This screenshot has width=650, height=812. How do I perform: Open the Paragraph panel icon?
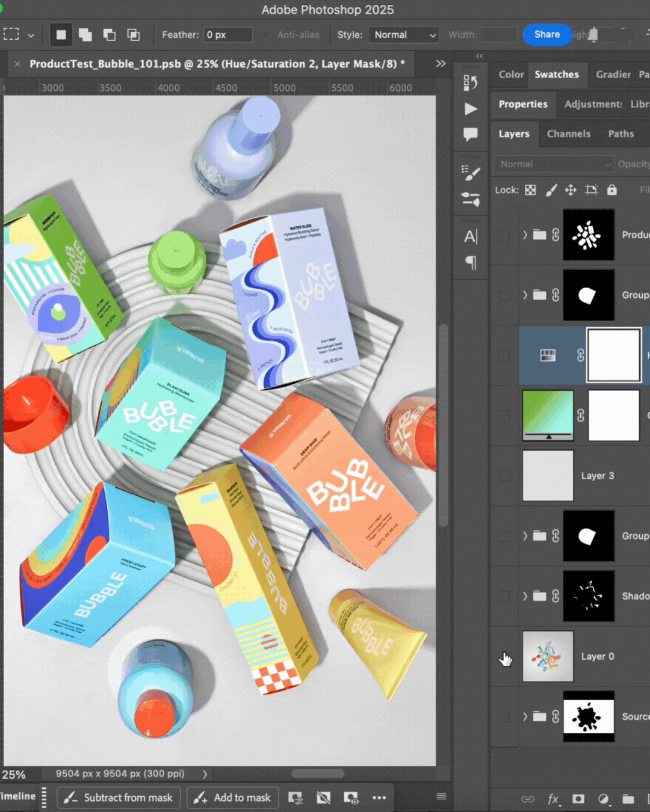tap(471, 263)
